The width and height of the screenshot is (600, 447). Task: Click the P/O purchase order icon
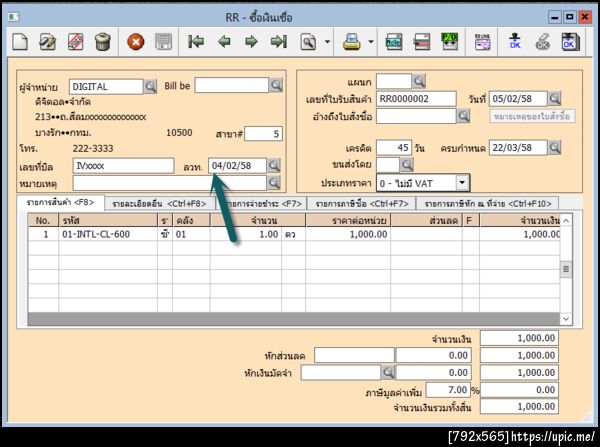click(449, 42)
